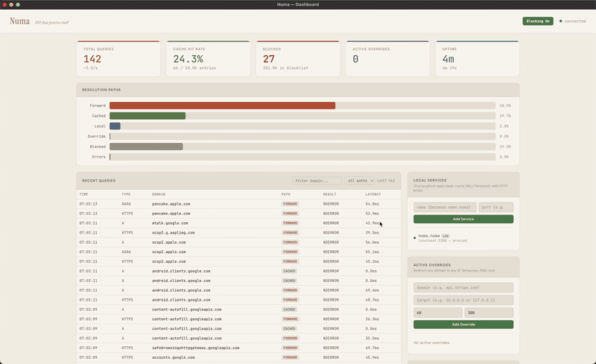
Task: Focus the filter domain search field
Action: pyautogui.click(x=317, y=181)
